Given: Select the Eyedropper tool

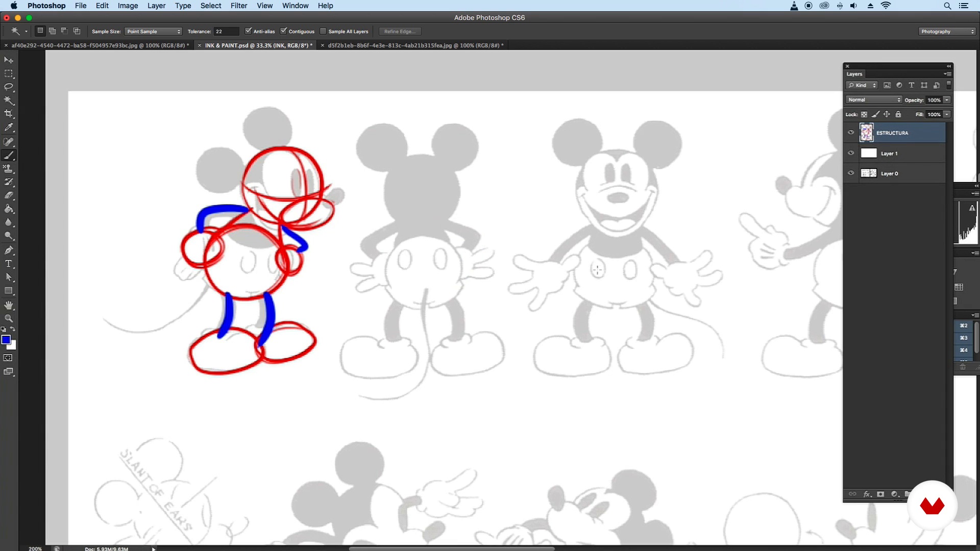Looking at the screenshot, I should pyautogui.click(x=9, y=128).
